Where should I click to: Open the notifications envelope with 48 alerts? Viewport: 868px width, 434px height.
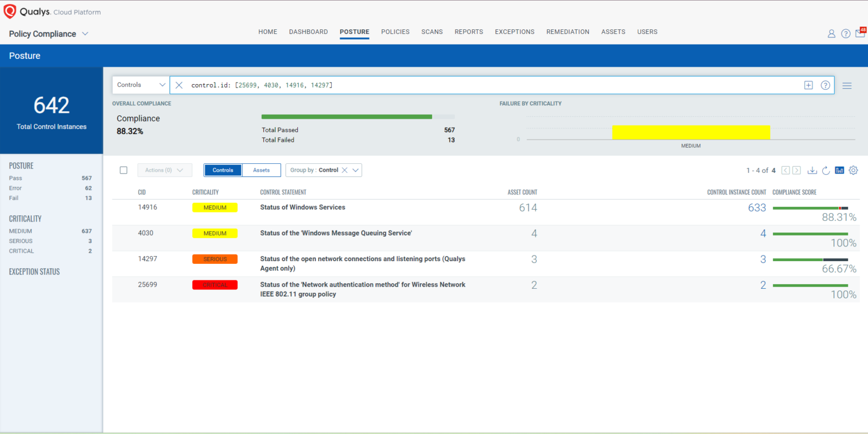pyautogui.click(x=860, y=33)
